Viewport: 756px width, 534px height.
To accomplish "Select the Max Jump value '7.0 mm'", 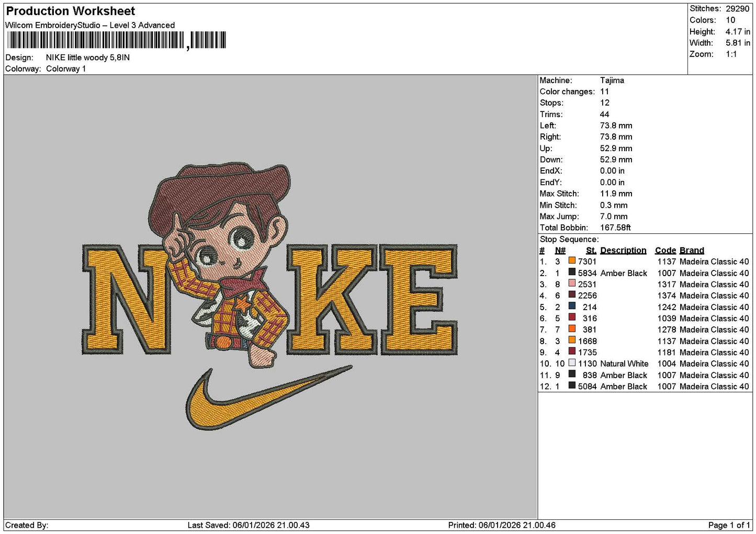I will click(x=614, y=217).
